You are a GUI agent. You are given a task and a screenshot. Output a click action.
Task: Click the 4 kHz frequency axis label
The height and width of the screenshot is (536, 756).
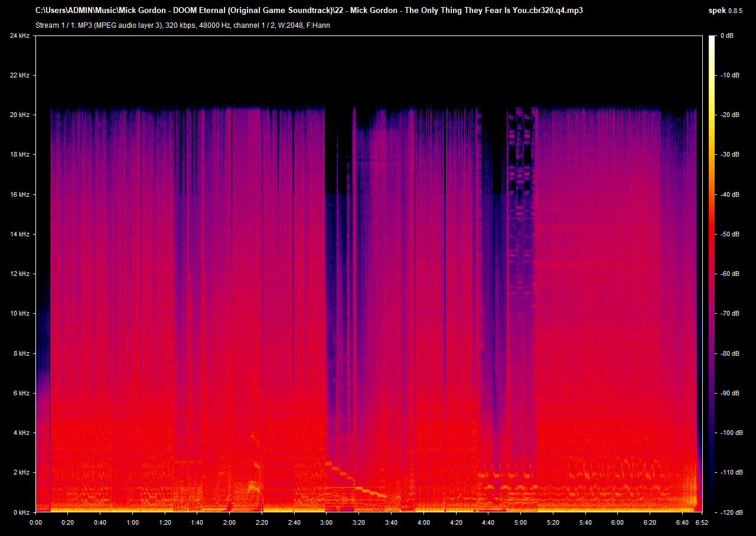tap(21, 433)
